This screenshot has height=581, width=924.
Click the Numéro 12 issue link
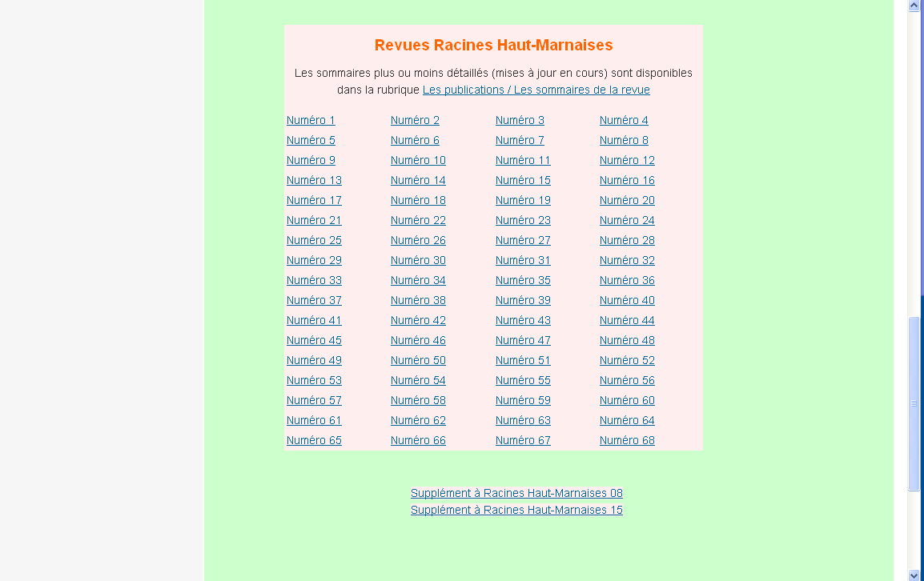tap(627, 160)
